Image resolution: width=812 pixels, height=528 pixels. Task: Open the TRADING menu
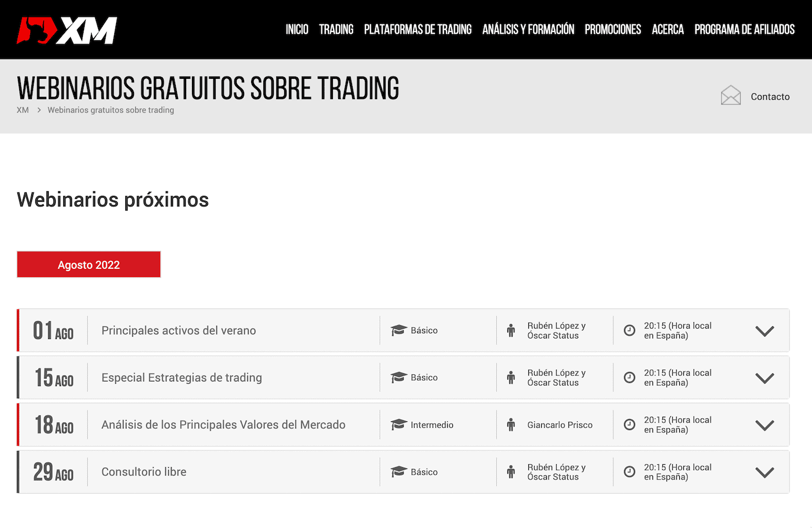coord(336,30)
